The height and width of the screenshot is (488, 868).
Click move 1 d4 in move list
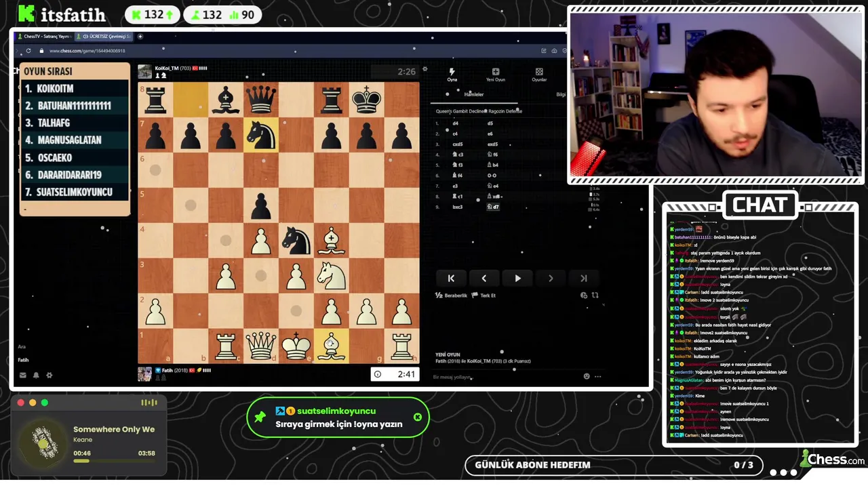[456, 123]
